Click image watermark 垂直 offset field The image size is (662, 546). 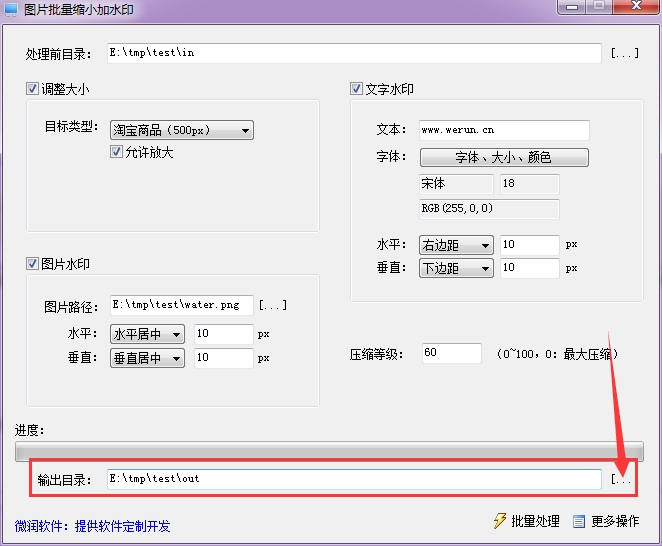[x=224, y=358]
